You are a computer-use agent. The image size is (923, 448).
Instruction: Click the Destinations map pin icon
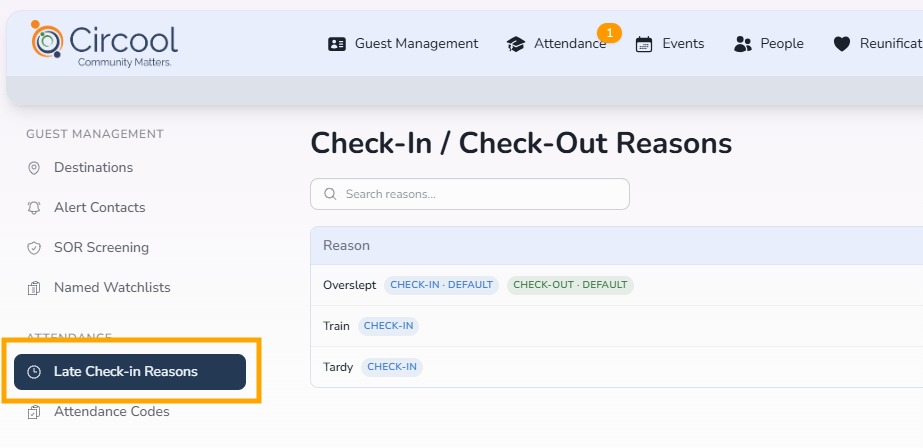pos(34,168)
